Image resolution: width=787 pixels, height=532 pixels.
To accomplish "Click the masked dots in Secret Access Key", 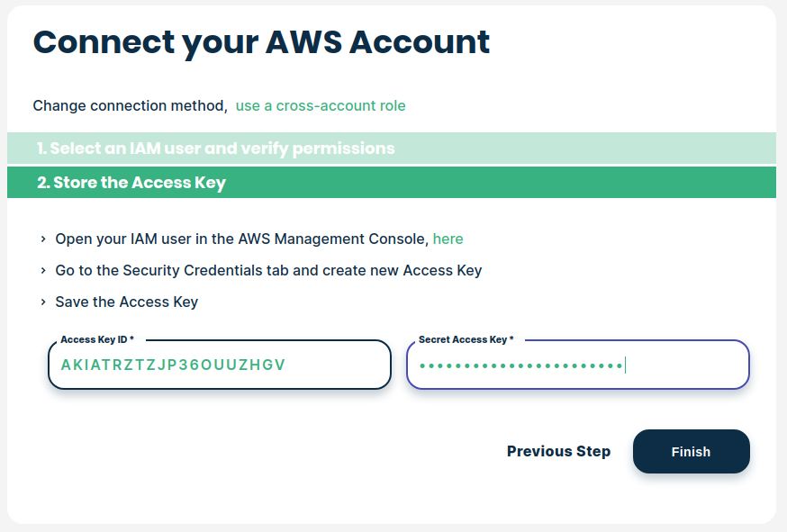I will pos(521,365).
